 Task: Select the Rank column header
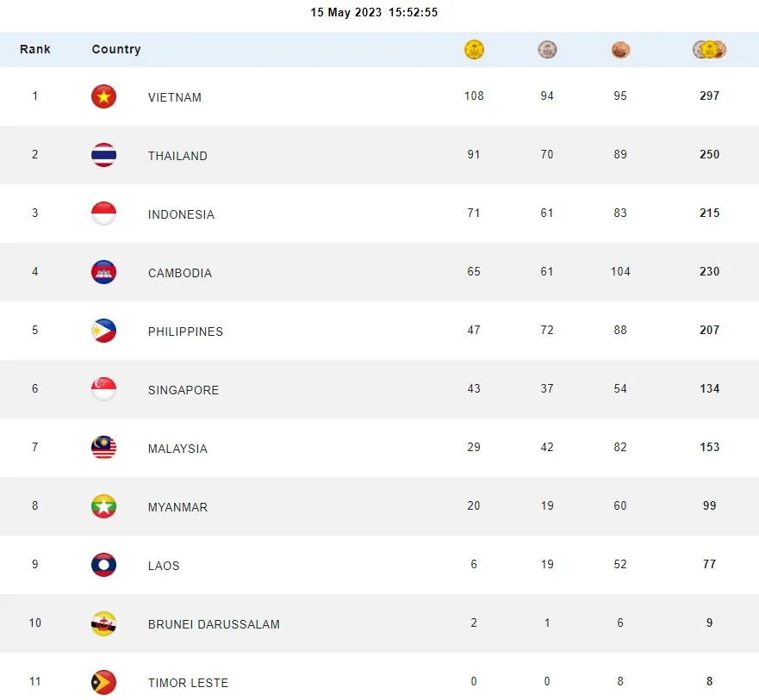(35, 50)
